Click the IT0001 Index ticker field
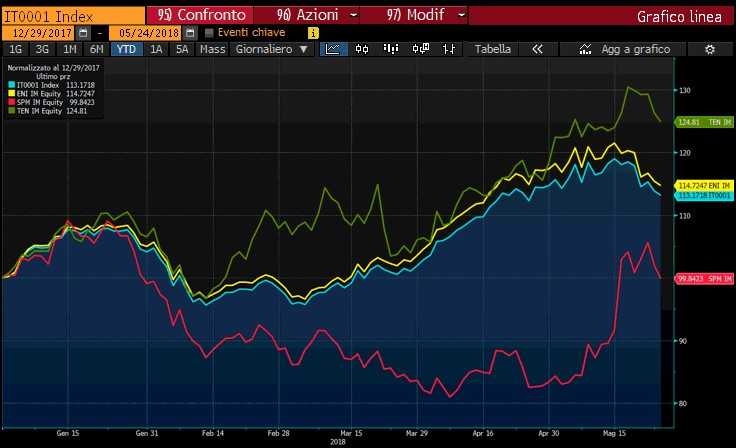 tap(73, 16)
